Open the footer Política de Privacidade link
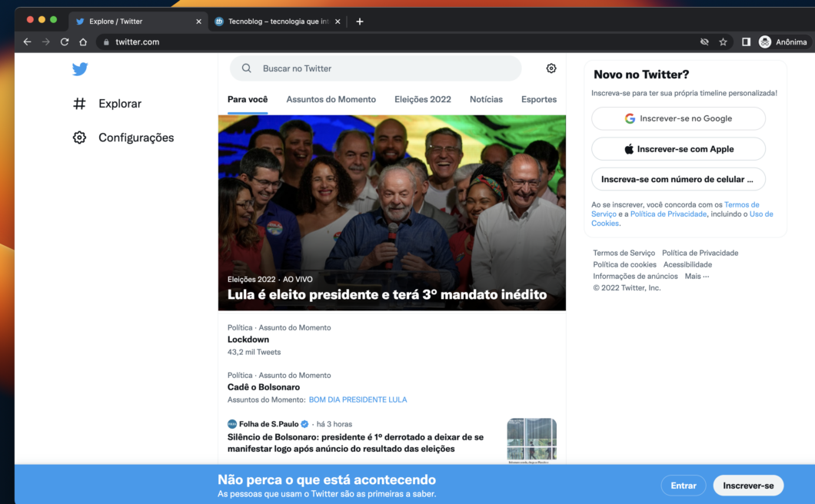The width and height of the screenshot is (815, 504). (x=700, y=253)
